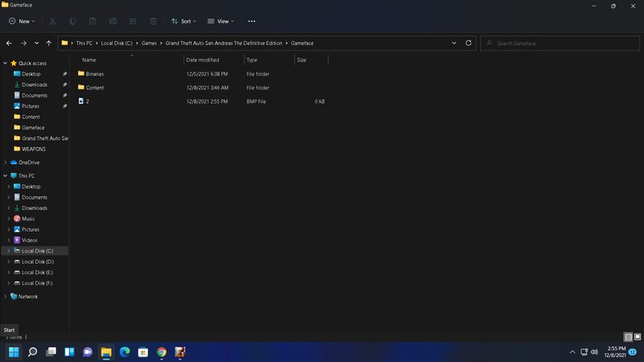
Task: Click Local Disk (C:) breadcrumb
Action: (x=117, y=43)
